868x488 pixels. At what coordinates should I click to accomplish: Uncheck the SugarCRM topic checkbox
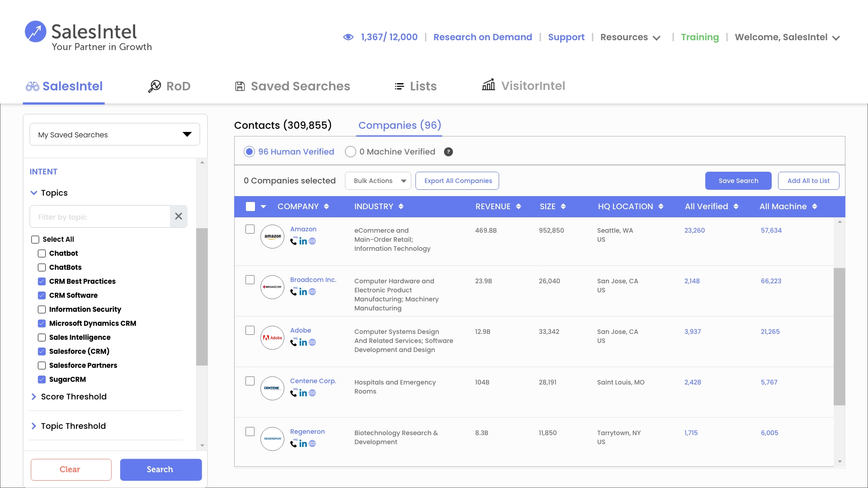click(x=42, y=380)
